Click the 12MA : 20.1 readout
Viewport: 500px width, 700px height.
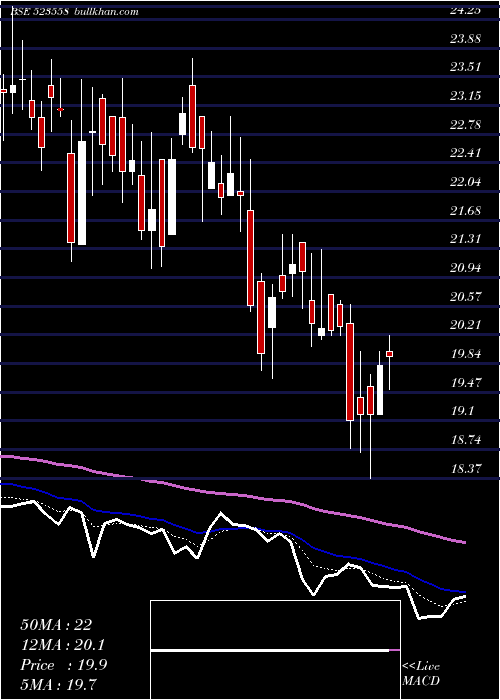63,645
